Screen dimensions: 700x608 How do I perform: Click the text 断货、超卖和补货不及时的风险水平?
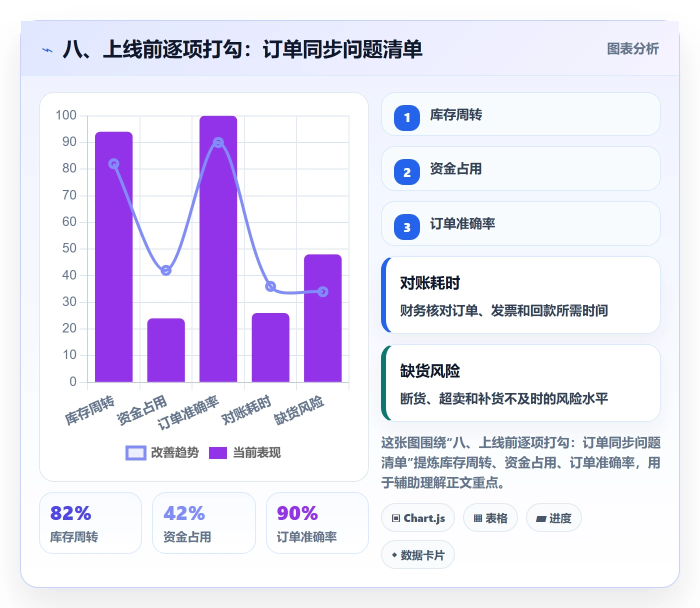point(504,398)
